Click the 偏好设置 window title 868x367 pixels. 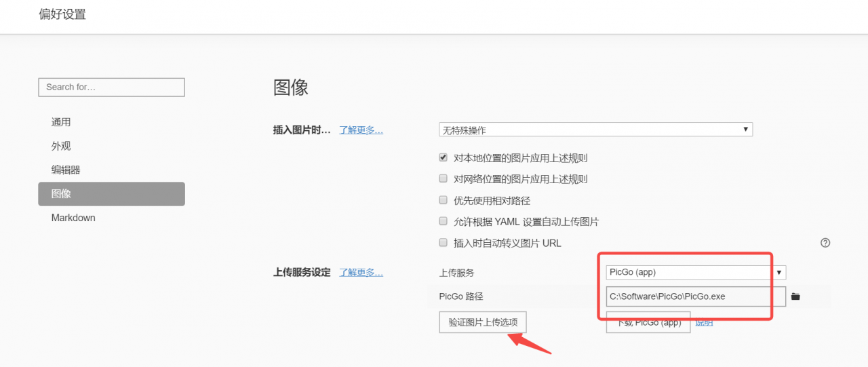[x=62, y=14]
